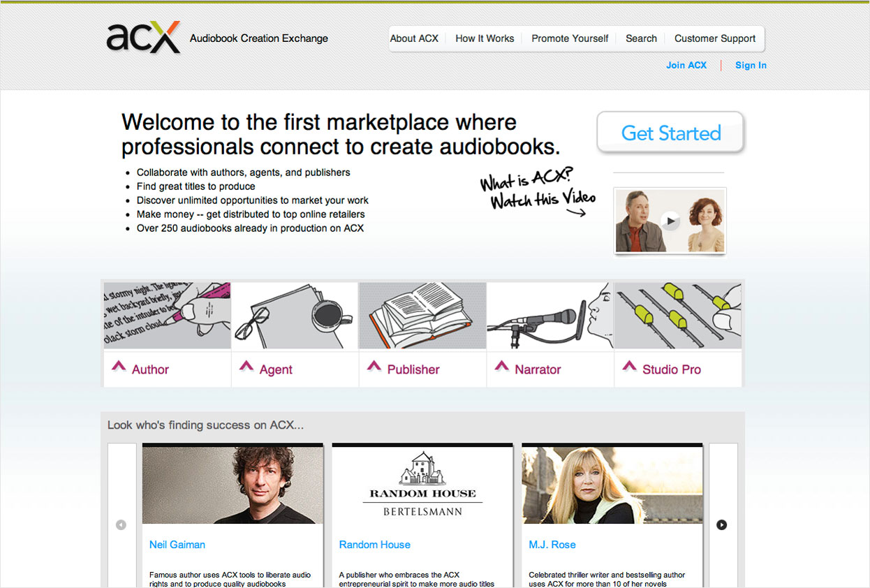Screen dimensions: 870x588
Task: Open the Studio Pro role link
Action: (x=671, y=369)
